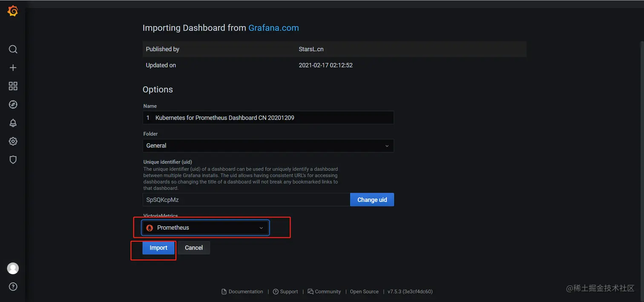Open the Dashboards grid icon
Screen dimensions: 644x302
tap(13, 86)
